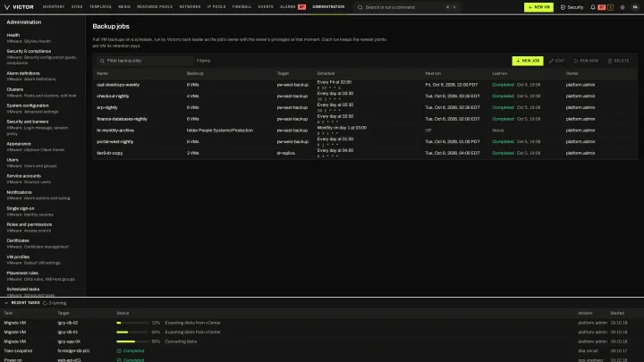Sort by the Name column header
The height and width of the screenshot is (362, 644).
(102, 73)
